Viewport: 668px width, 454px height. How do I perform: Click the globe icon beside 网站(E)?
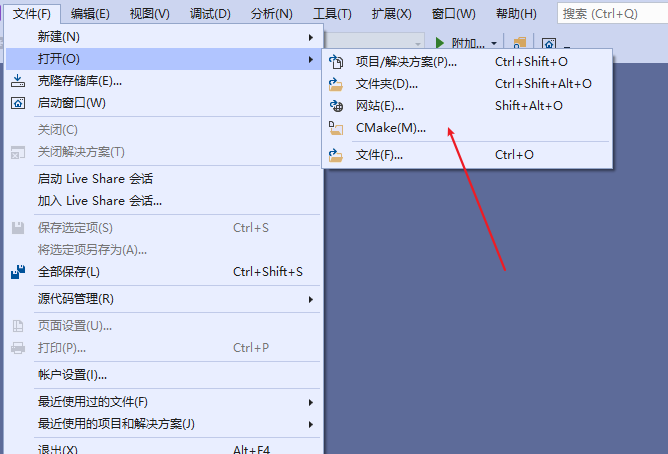tap(336, 106)
